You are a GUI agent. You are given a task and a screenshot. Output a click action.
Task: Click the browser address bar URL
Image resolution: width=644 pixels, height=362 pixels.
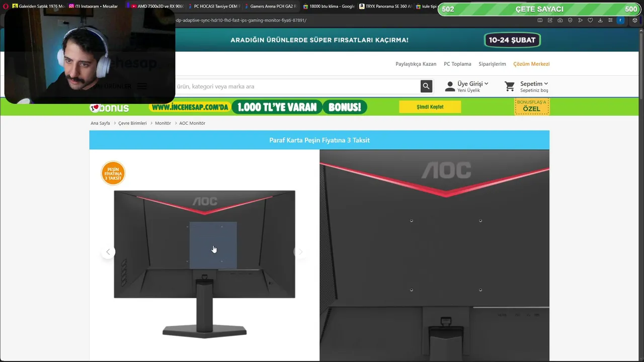tap(242, 20)
